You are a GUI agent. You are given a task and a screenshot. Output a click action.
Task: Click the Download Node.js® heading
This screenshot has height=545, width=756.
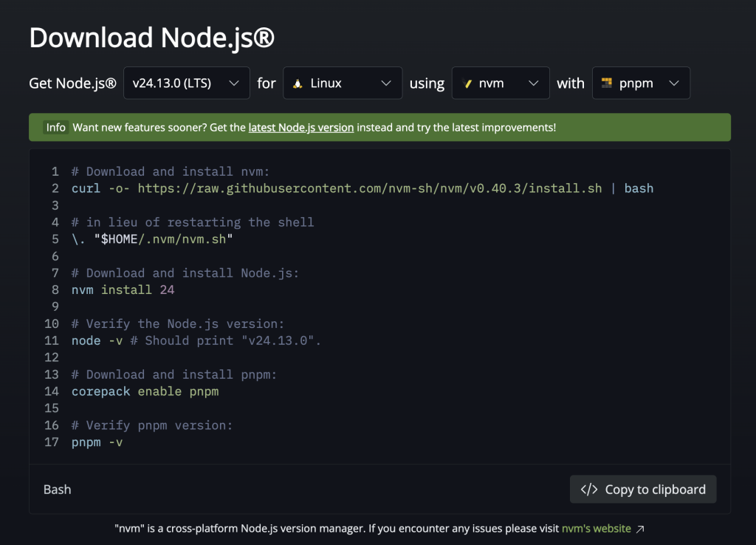[151, 38]
